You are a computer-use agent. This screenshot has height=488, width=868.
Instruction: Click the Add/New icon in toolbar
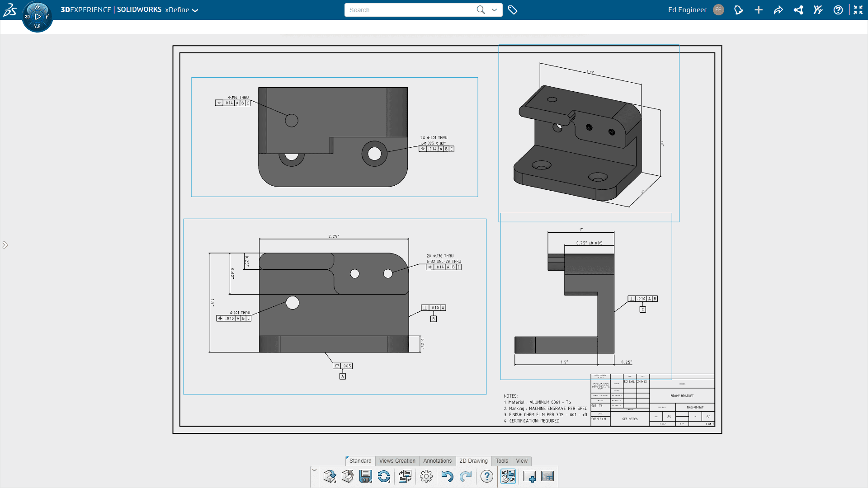coord(759,10)
